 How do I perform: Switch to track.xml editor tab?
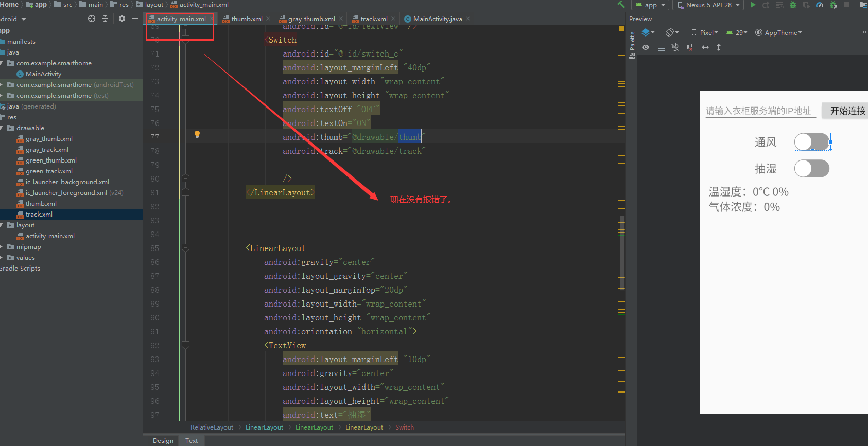click(x=374, y=19)
